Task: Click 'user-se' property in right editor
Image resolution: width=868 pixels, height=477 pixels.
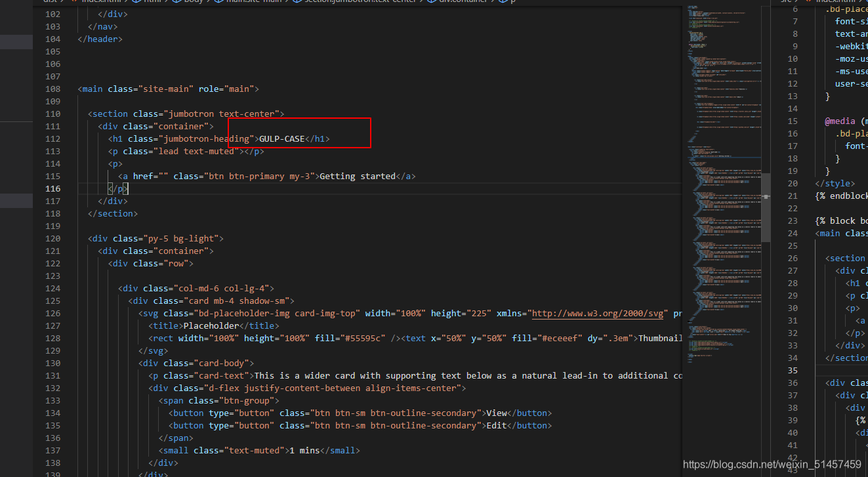Action: [x=852, y=84]
